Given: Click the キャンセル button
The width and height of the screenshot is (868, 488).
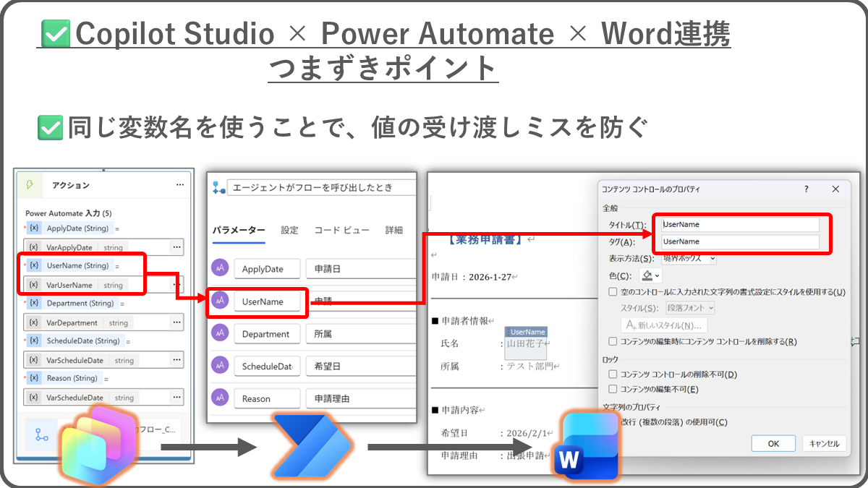Looking at the screenshot, I should point(824,443).
